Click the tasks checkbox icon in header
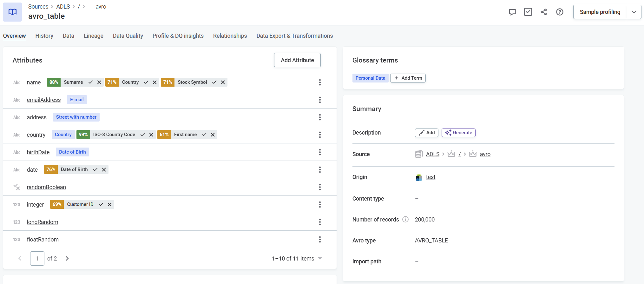 point(528,12)
